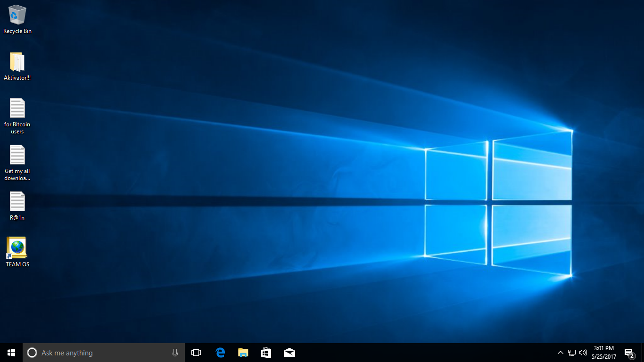This screenshot has height=362, width=644.
Task: Open the network status tray icon
Action: 572,353
